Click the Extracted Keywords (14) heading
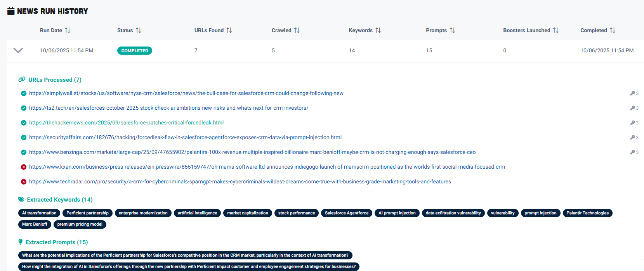Viewport: 644px width, 271px height. pos(60,199)
